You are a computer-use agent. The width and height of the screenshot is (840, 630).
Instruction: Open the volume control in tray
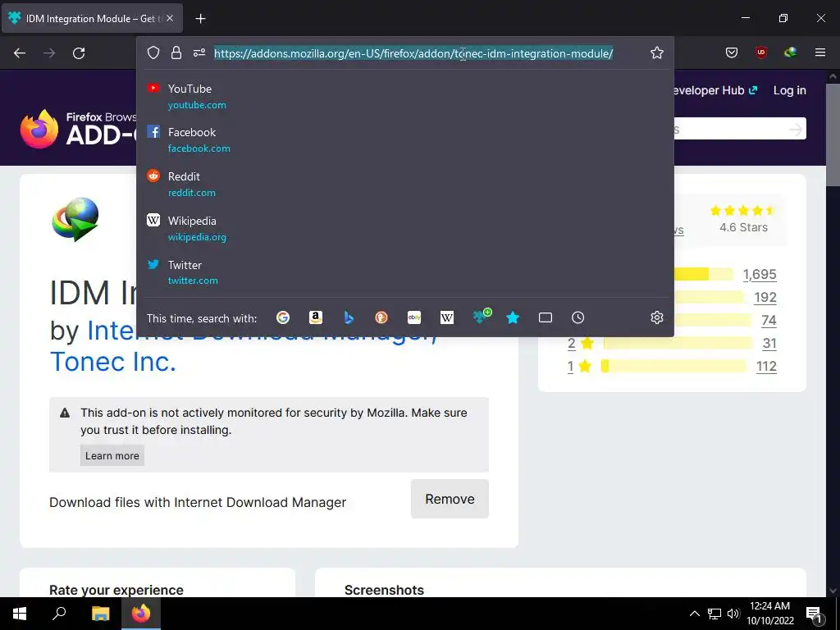pos(733,614)
